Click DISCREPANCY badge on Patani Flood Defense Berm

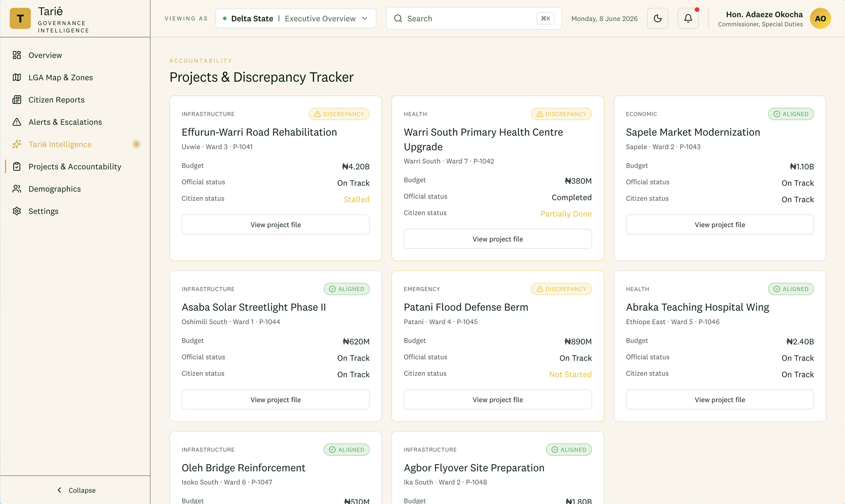point(561,289)
